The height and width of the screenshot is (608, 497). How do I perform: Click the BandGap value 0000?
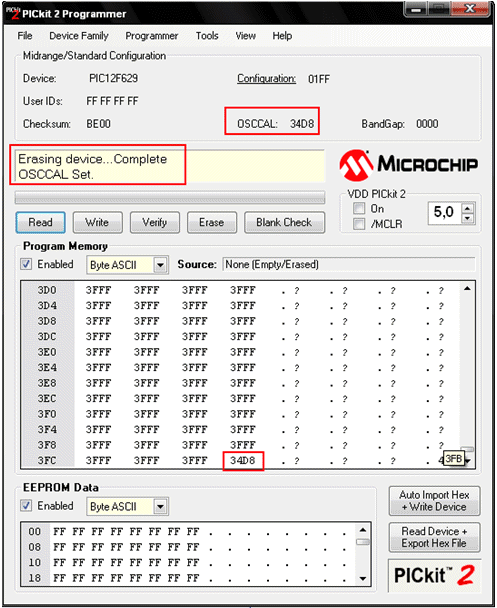click(427, 124)
